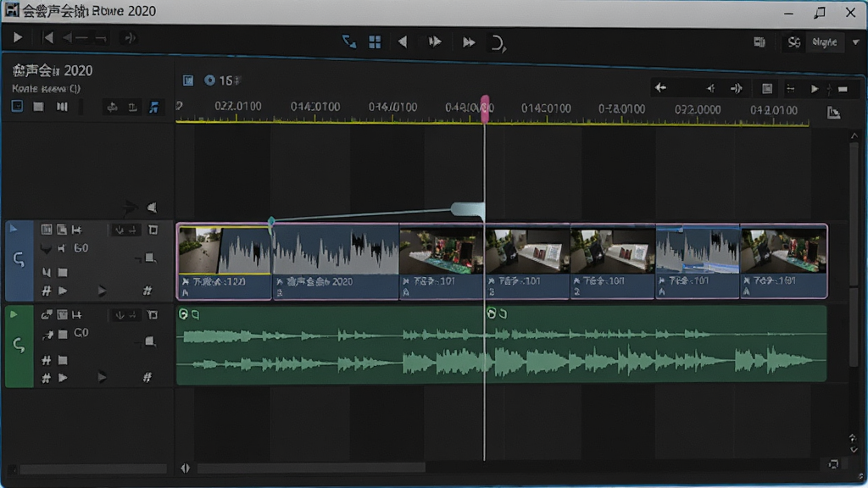
Task: Click the Stgne button in the top-right
Action: [824, 42]
